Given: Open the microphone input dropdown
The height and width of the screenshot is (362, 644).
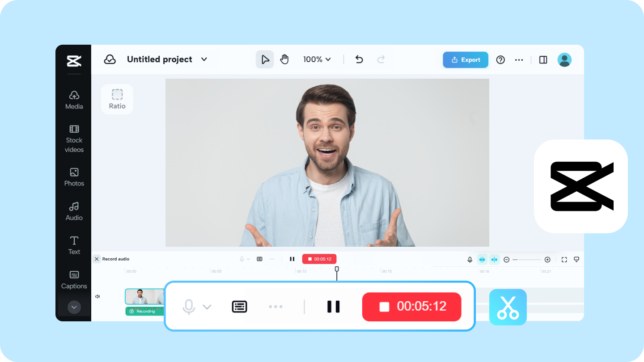Looking at the screenshot, I should coord(207,307).
